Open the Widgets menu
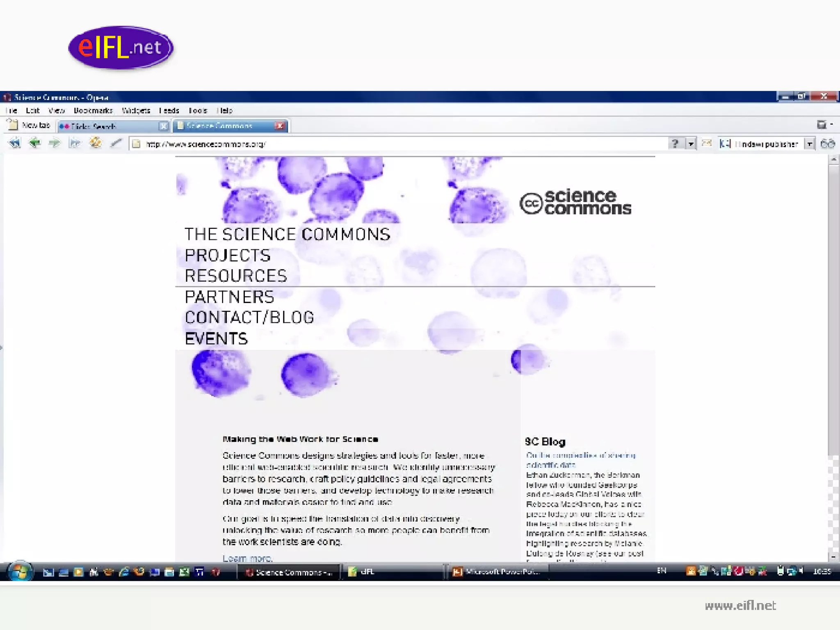Screen dimensions: 840x630 point(136,110)
